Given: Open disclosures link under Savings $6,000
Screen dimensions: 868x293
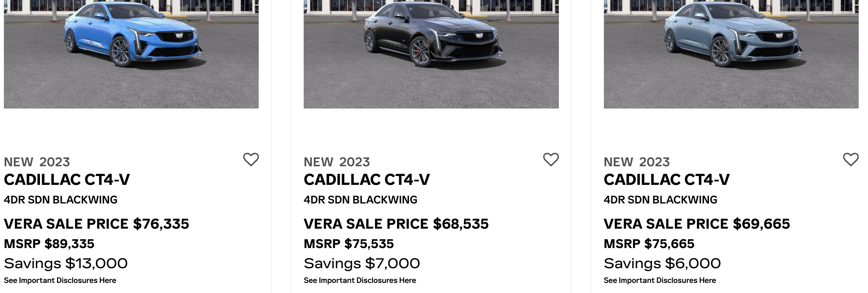Looking at the screenshot, I should click(660, 280).
